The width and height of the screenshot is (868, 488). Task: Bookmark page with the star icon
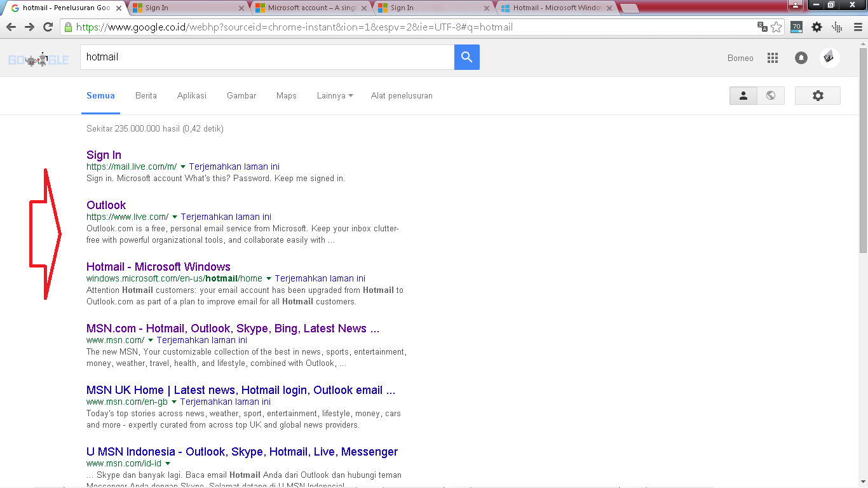click(776, 27)
